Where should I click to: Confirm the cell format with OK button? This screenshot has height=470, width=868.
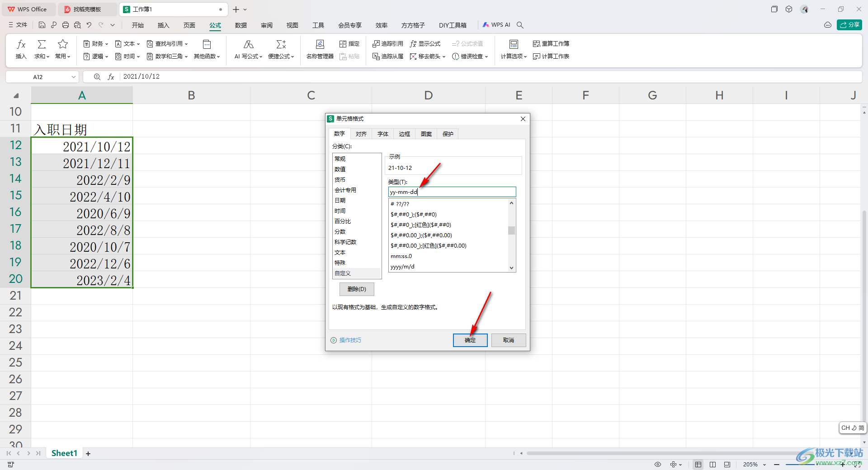(x=470, y=340)
